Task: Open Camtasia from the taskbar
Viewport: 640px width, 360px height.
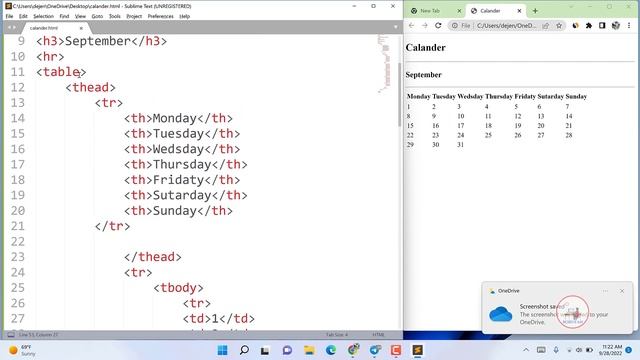Action: 396,350
